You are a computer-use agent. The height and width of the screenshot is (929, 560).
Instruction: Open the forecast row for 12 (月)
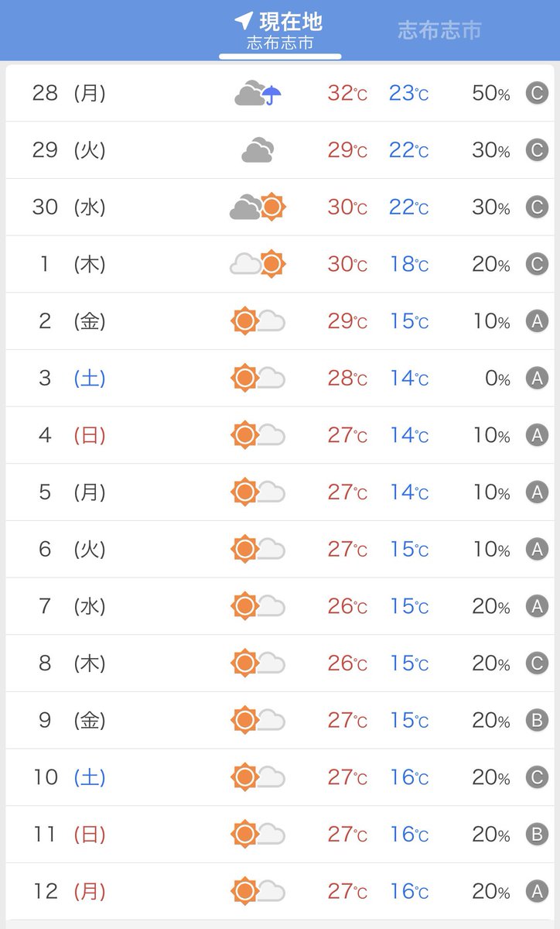(x=280, y=891)
